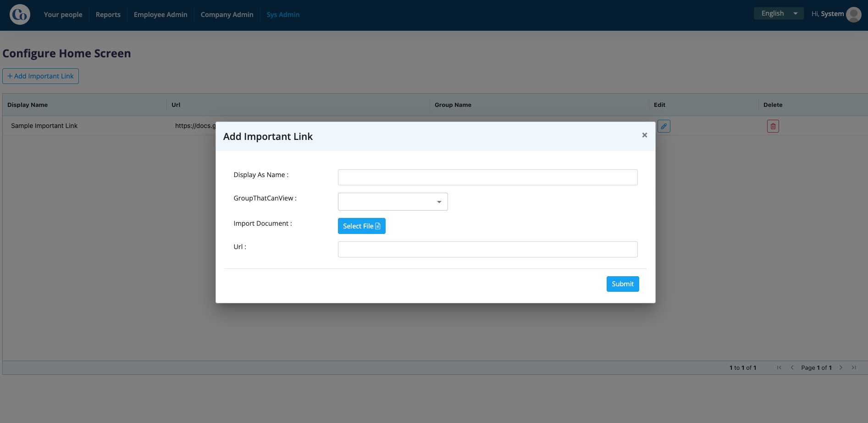Go to the previous page arrow
The width and height of the screenshot is (868, 423).
click(x=792, y=367)
